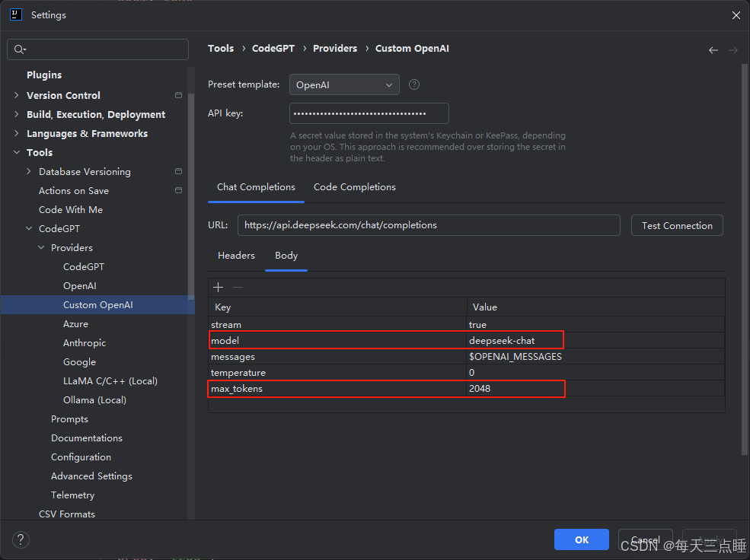The height and width of the screenshot is (560, 750).
Task: Confirm settings with OK button
Action: [x=581, y=539]
